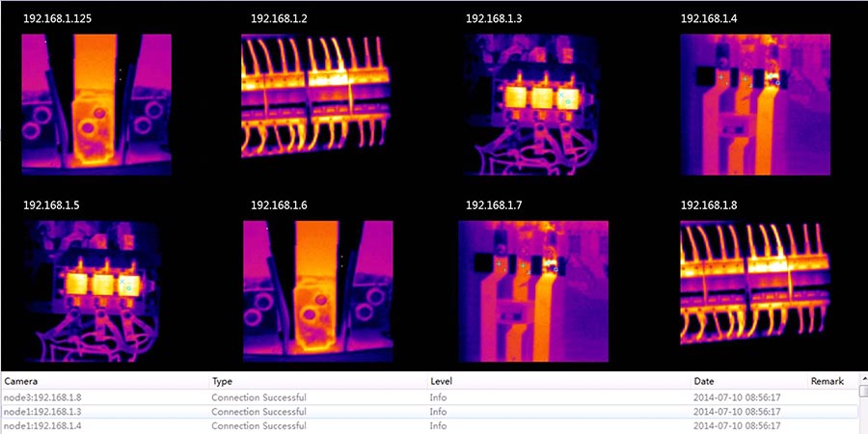868x434 pixels.
Task: Sort log by Type column header
Action: pos(222,382)
